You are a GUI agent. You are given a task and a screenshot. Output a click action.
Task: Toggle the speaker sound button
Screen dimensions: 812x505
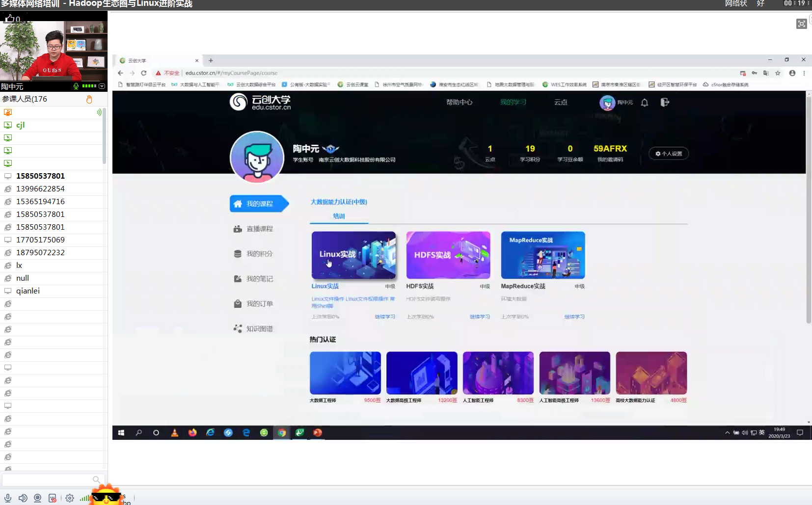tap(23, 498)
